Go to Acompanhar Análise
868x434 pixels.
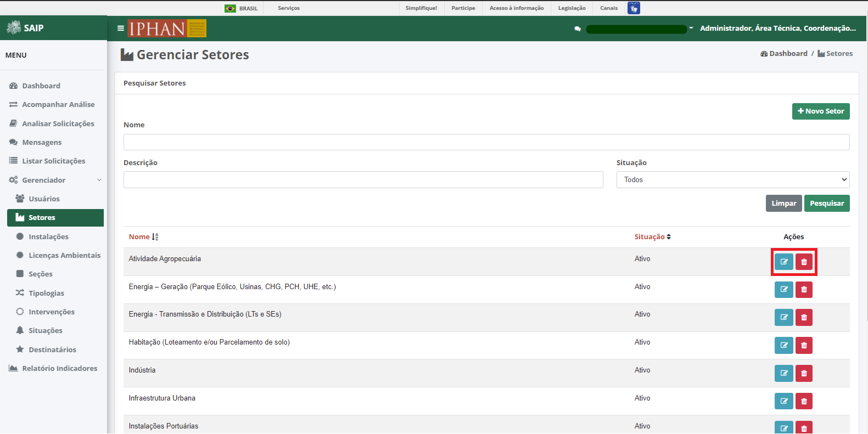[x=58, y=104]
